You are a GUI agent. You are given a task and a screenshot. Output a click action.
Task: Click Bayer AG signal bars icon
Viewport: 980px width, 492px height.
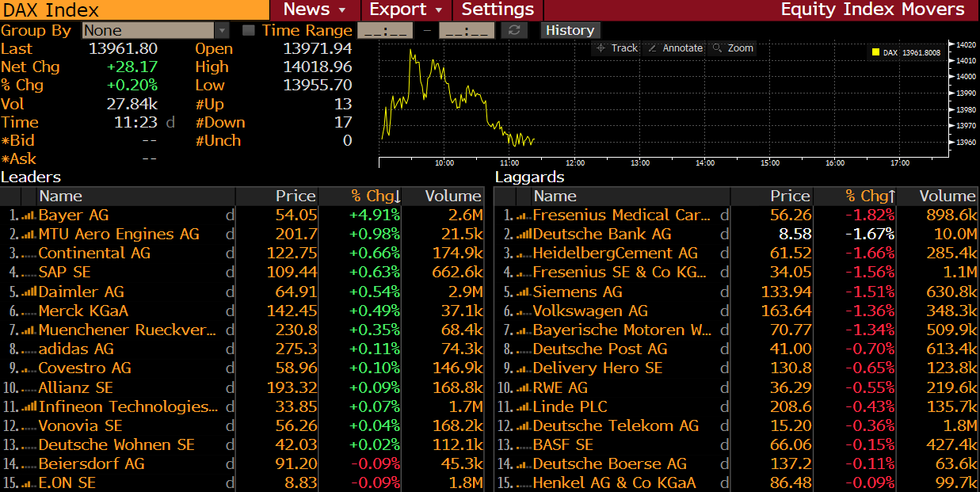pyautogui.click(x=29, y=215)
